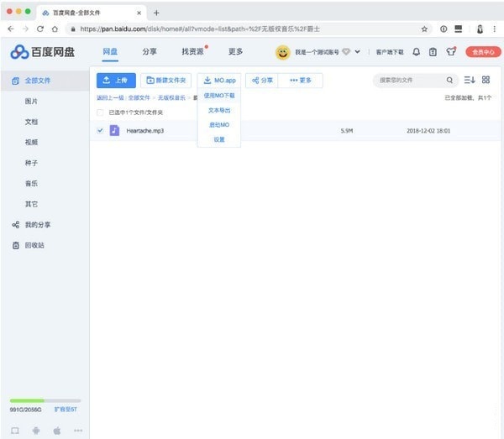Click the Apple icon in sidebar footer
This screenshot has height=439, width=504.
pos(57,431)
